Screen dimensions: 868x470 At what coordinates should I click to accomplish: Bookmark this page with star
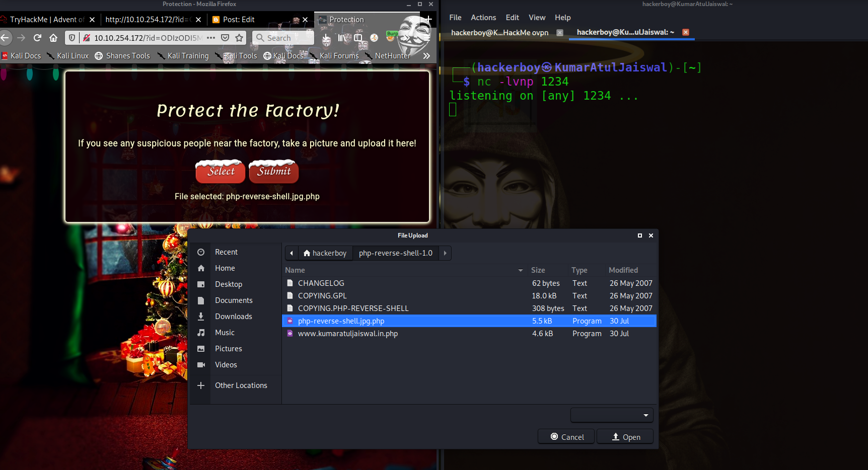(x=239, y=38)
